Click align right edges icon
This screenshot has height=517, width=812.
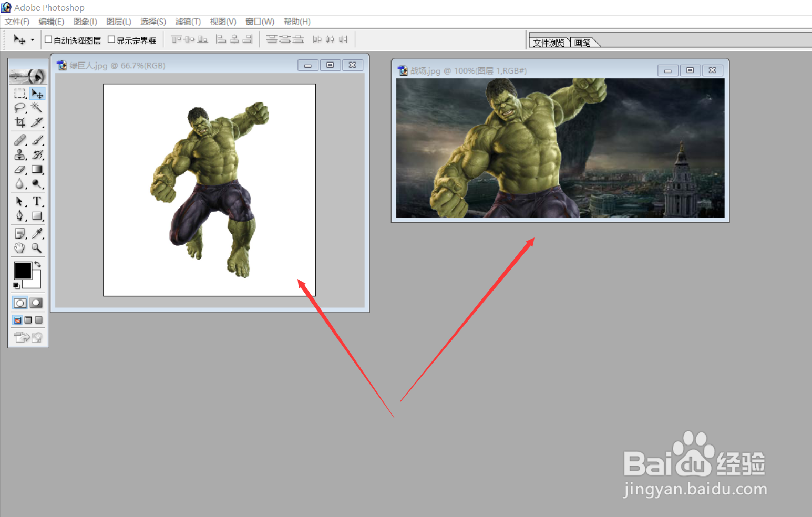point(248,39)
